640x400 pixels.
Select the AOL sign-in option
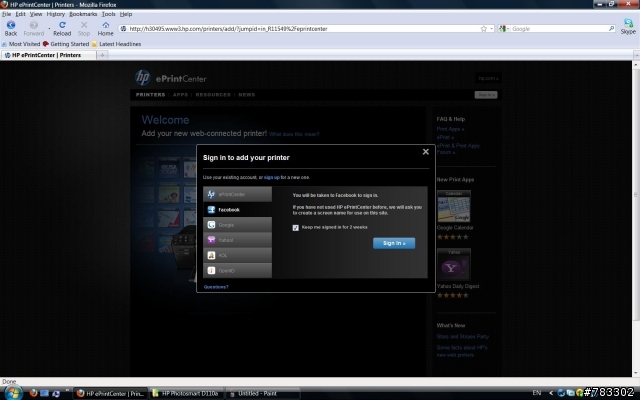pyautogui.click(x=238, y=255)
